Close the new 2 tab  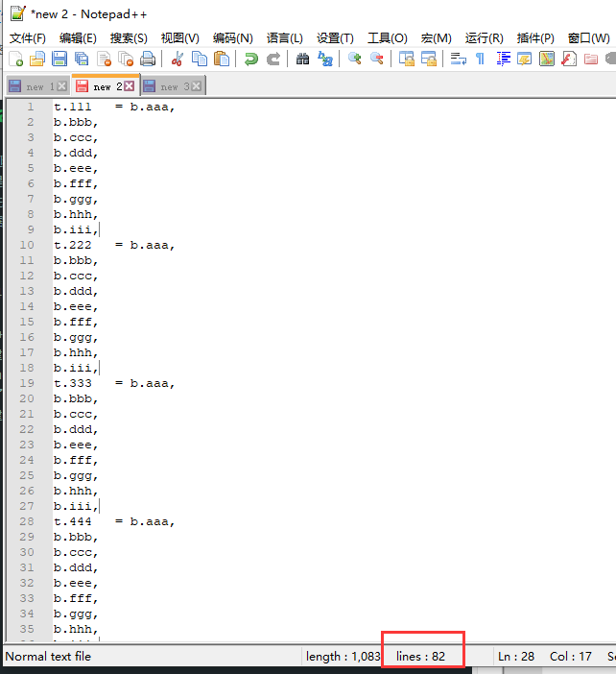129,86
